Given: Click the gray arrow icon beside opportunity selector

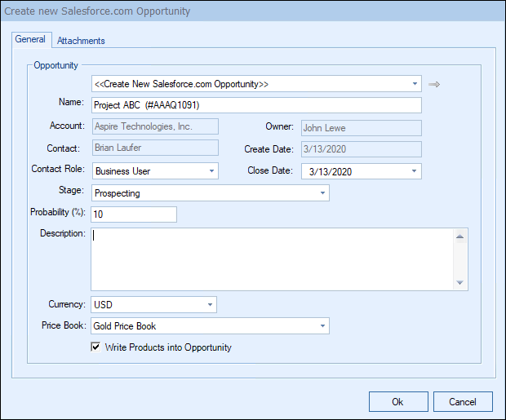Looking at the screenshot, I should click(434, 84).
